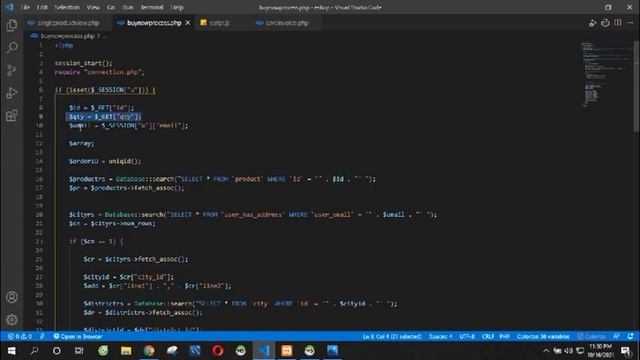Click the $orderID = uniqid(); line
640x360 pixels.
point(105,161)
